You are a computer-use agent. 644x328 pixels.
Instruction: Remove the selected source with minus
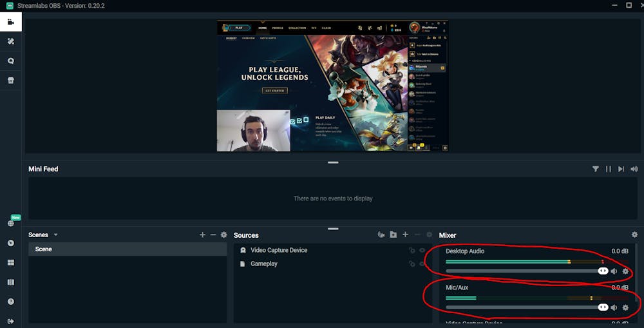click(417, 235)
